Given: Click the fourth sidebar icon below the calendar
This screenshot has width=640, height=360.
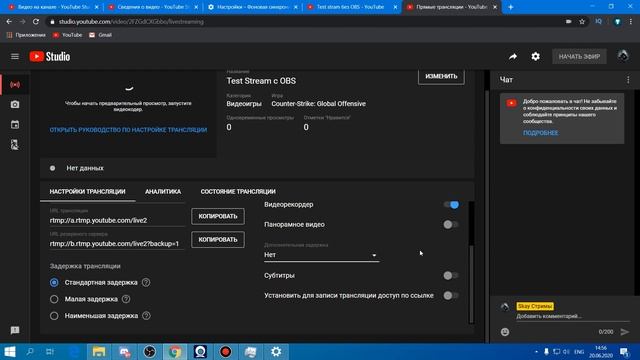Looking at the screenshot, I should [x=15, y=144].
